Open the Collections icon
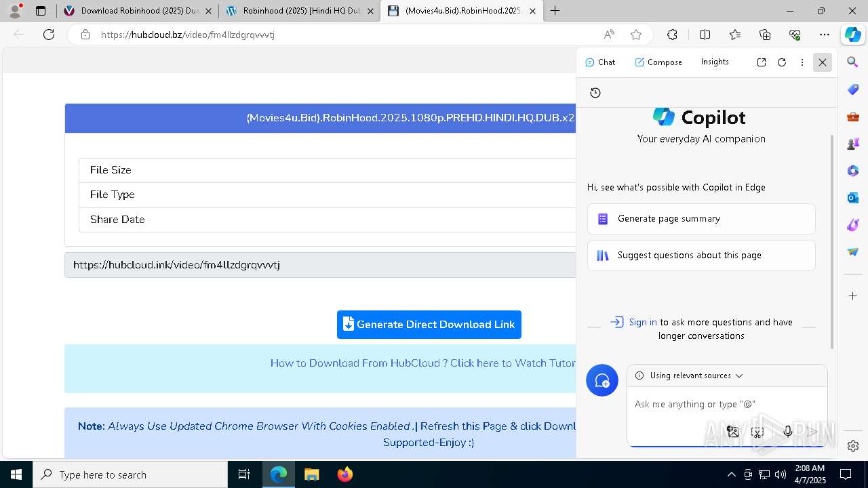The width and height of the screenshot is (868, 488). coord(765,35)
